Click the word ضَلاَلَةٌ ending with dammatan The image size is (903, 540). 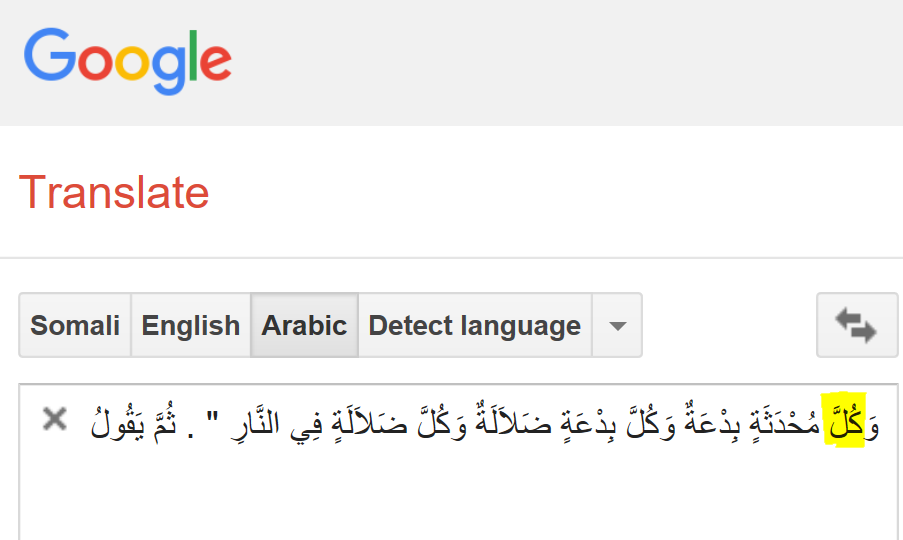514,421
